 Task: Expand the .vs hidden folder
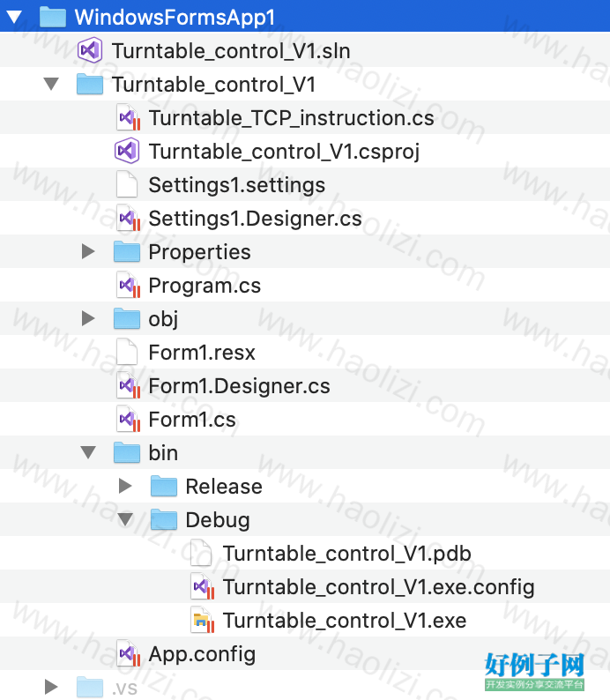coord(51,687)
